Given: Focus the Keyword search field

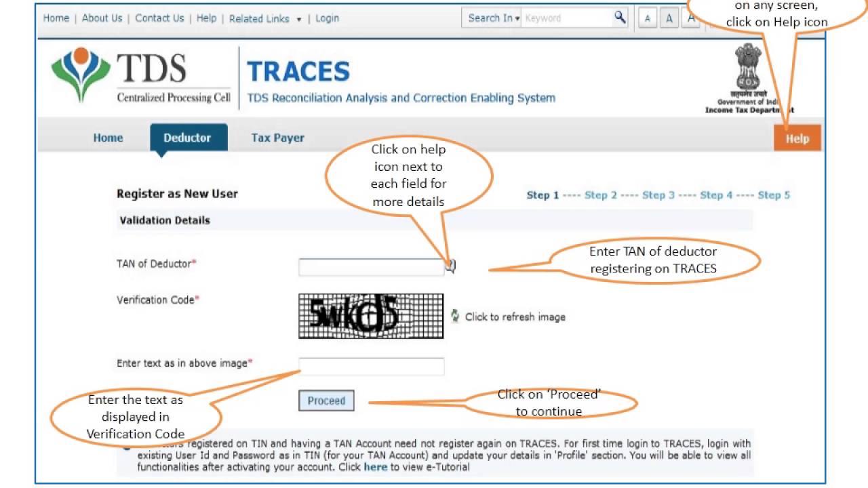Looking at the screenshot, I should click(567, 18).
